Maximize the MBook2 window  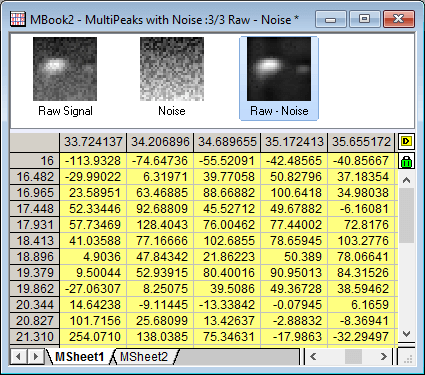pos(364,19)
